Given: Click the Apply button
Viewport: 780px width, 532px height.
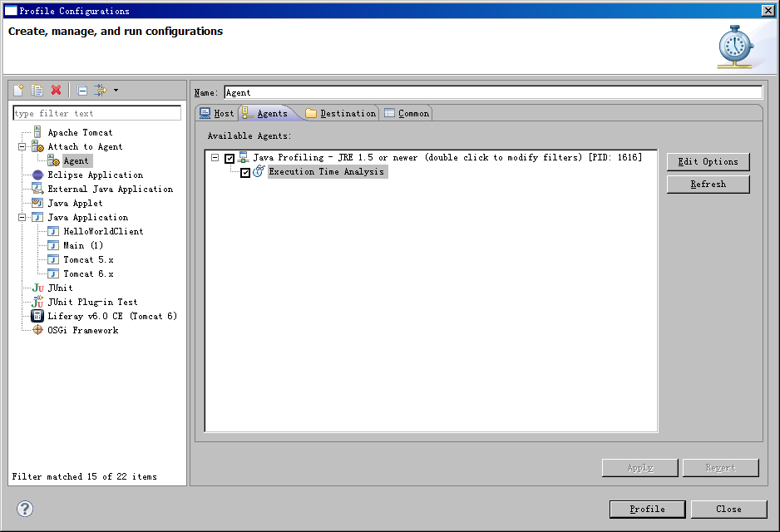Looking at the screenshot, I should click(639, 468).
